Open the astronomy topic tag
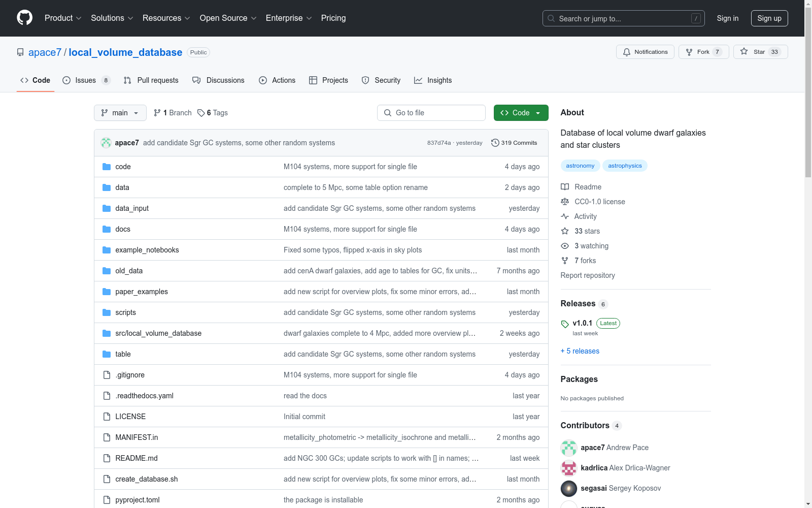The height and width of the screenshot is (508, 812). [x=580, y=166]
